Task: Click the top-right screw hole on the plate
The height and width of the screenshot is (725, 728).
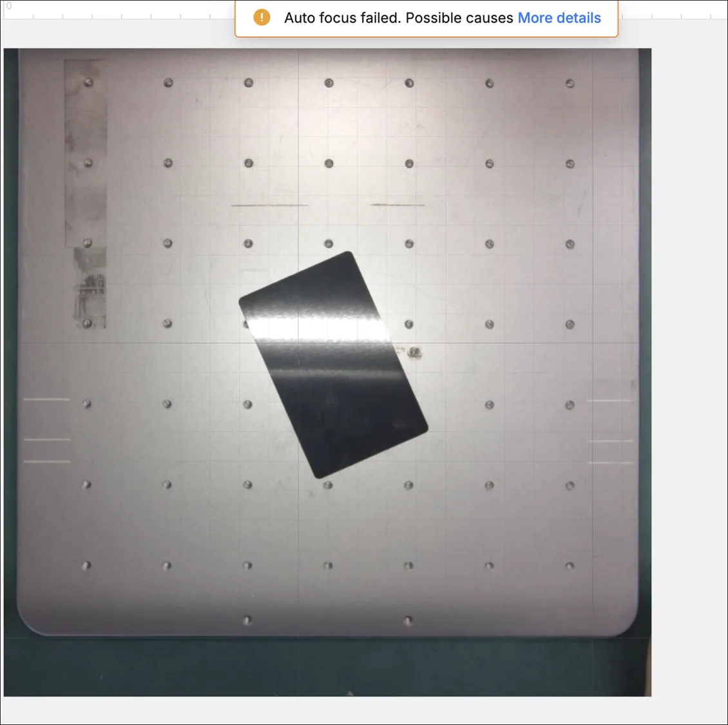Action: 570,84
